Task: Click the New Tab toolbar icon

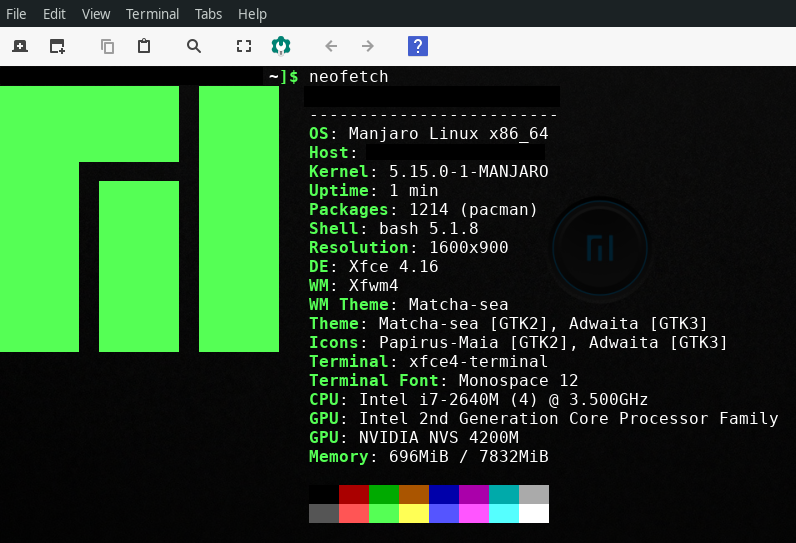Action: pyautogui.click(x=20, y=46)
